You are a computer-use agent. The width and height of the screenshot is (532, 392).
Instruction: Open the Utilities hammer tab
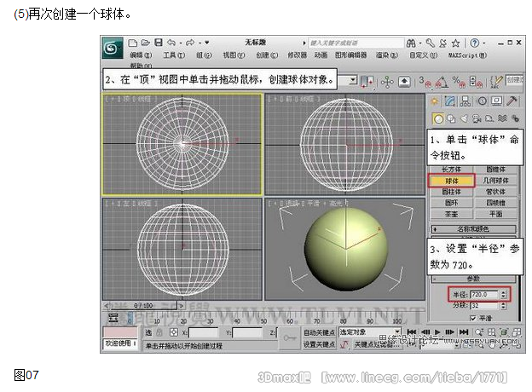(512, 101)
